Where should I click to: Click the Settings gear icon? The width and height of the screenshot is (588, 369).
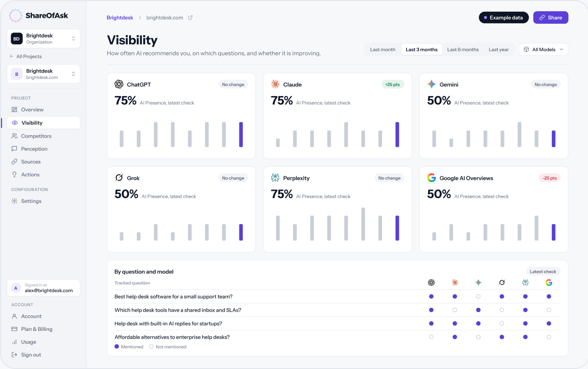coord(15,201)
